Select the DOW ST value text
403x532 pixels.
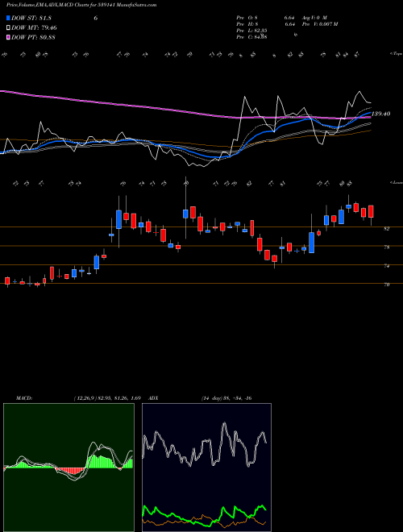tap(31, 18)
